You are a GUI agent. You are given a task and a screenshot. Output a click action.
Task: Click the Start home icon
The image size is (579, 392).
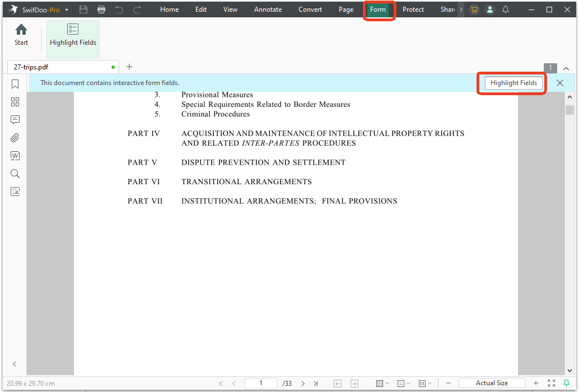pyautogui.click(x=21, y=35)
